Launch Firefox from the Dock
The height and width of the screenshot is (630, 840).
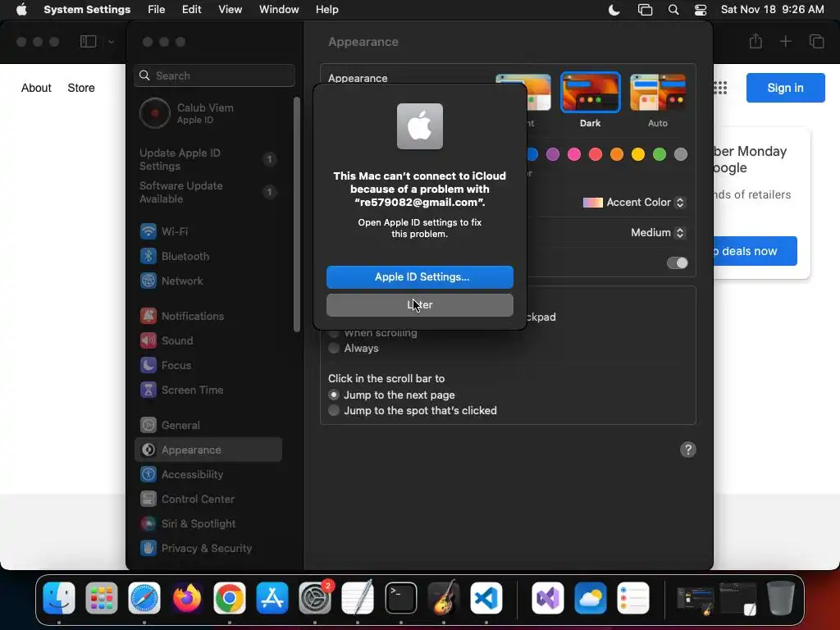pos(187,598)
